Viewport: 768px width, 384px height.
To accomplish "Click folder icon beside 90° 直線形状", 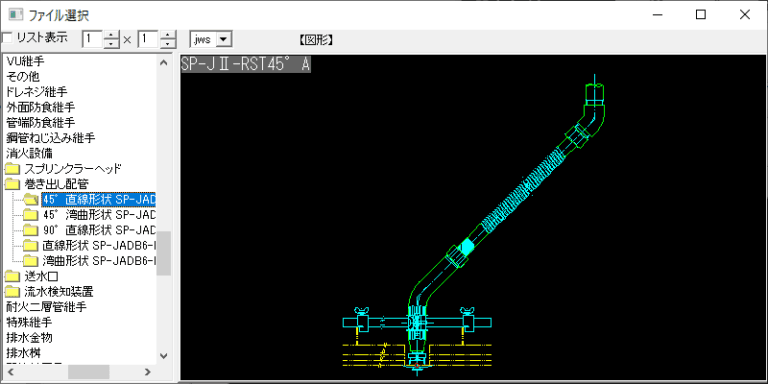I will [x=31, y=230].
